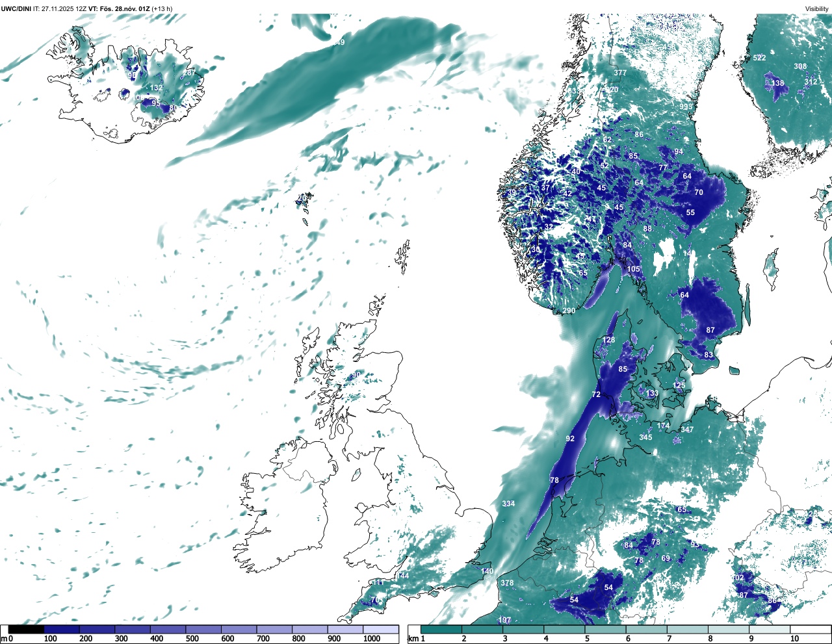Click the '100' tick label on meter scale
Image resolution: width=832 pixels, height=644 pixels.
tap(50, 639)
